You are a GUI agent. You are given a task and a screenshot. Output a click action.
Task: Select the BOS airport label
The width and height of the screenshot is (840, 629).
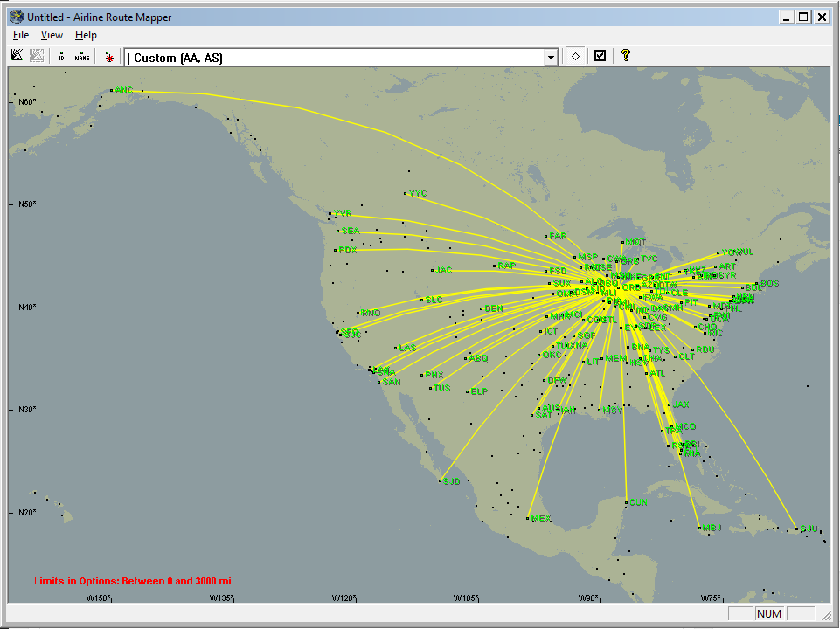click(769, 284)
